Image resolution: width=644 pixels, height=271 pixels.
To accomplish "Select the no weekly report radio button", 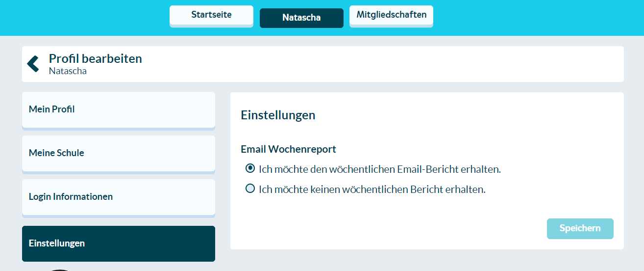I will coord(250,189).
